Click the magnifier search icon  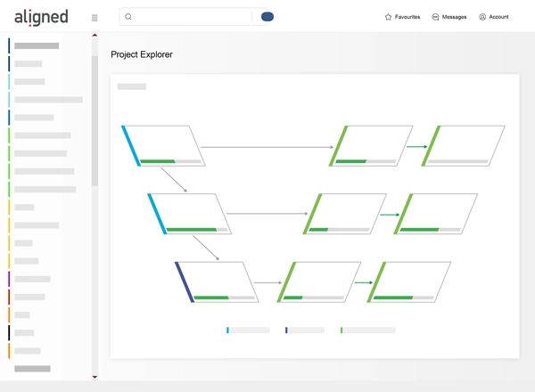(128, 17)
